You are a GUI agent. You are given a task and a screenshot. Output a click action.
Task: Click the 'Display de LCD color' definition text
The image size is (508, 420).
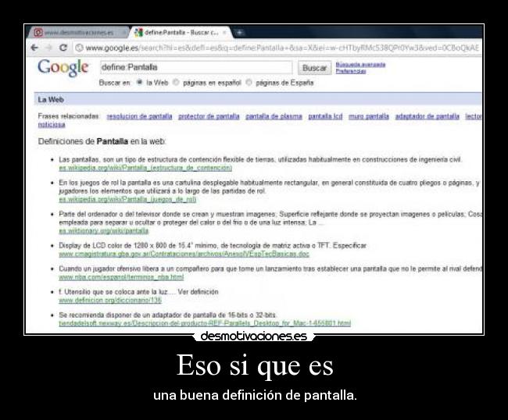tap(213, 246)
